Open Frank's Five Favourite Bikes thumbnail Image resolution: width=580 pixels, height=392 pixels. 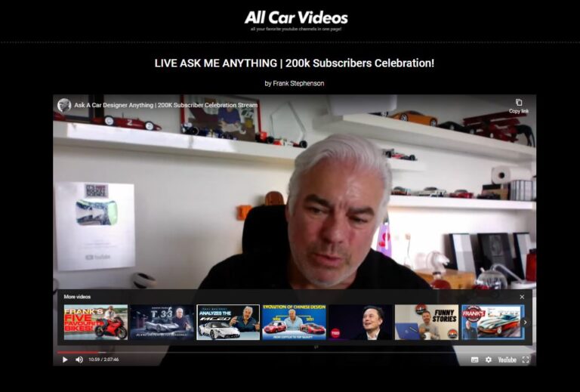[x=95, y=323]
